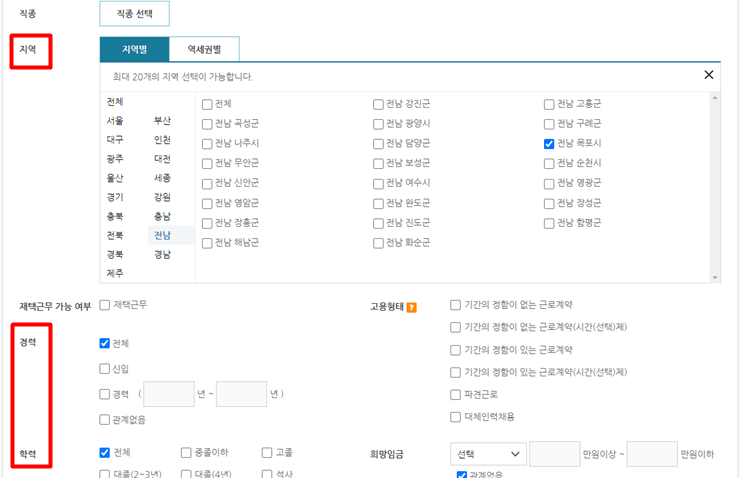Viewport: 740px width, 478px height.
Task: Check 전남 강진군
Action: click(378, 104)
